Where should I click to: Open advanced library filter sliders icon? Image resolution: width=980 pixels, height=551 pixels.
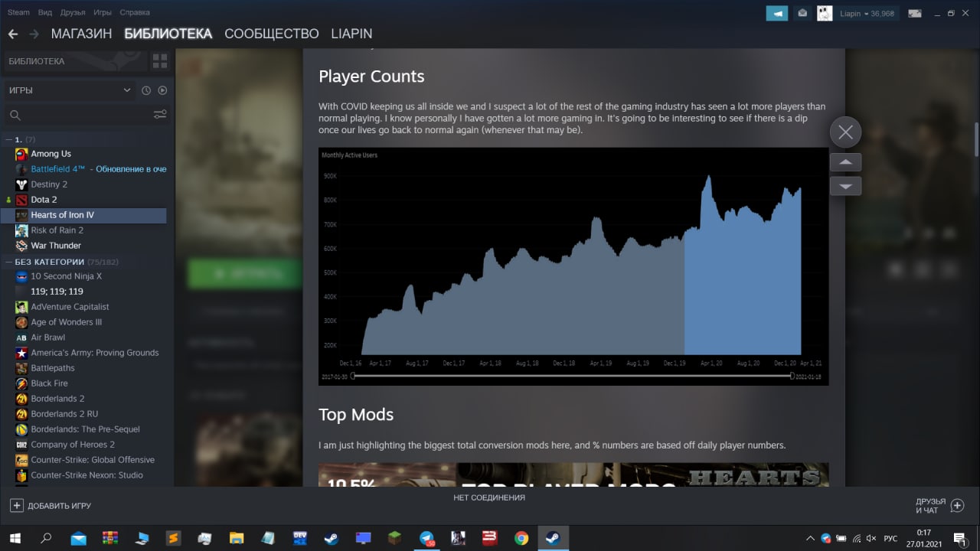coord(160,115)
